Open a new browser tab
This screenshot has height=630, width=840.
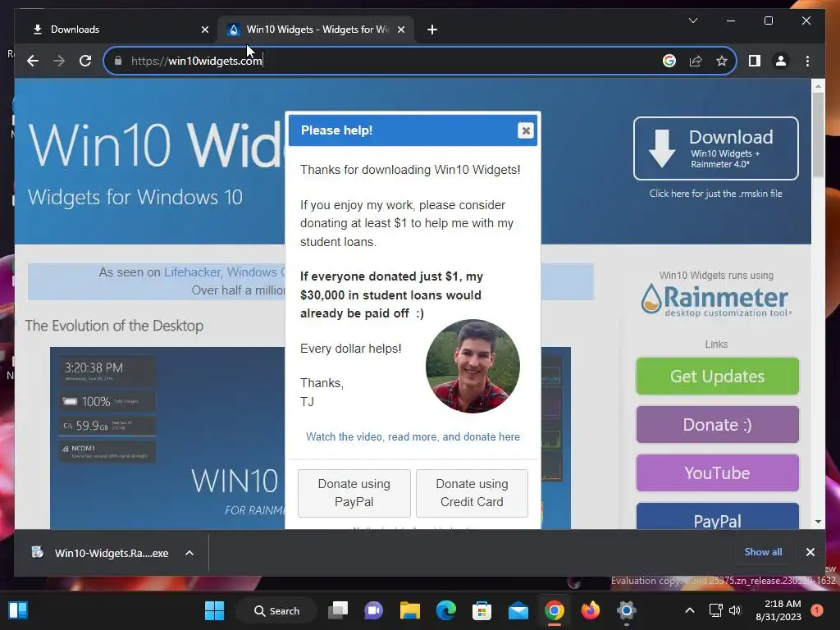click(432, 30)
